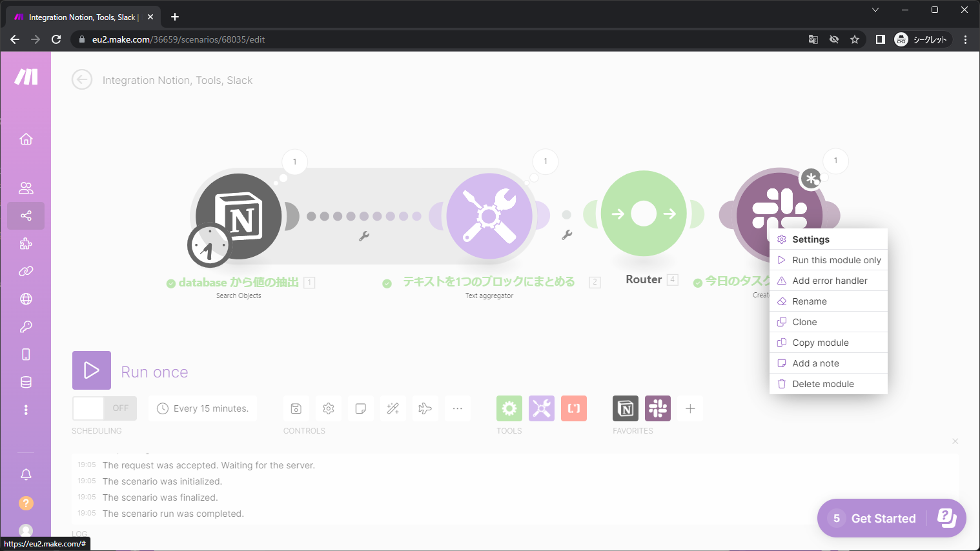Open the Data stores database icon in the sidebar
The height and width of the screenshot is (551, 980).
[26, 382]
